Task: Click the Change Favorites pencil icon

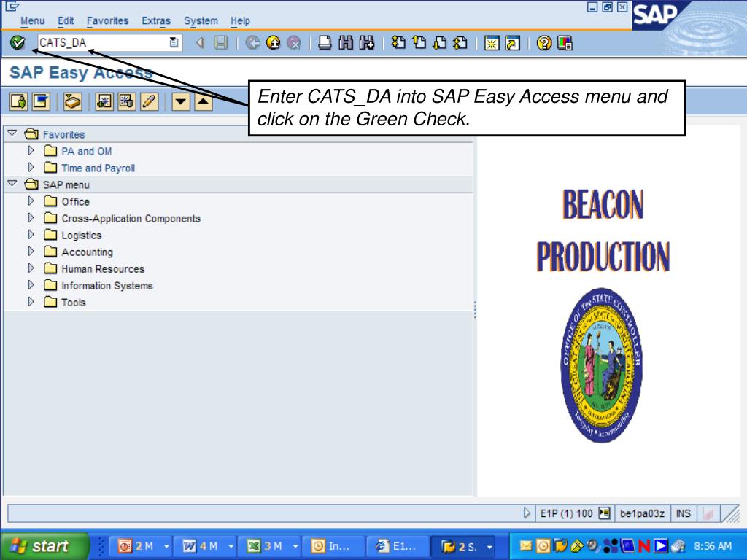Action: point(149,101)
